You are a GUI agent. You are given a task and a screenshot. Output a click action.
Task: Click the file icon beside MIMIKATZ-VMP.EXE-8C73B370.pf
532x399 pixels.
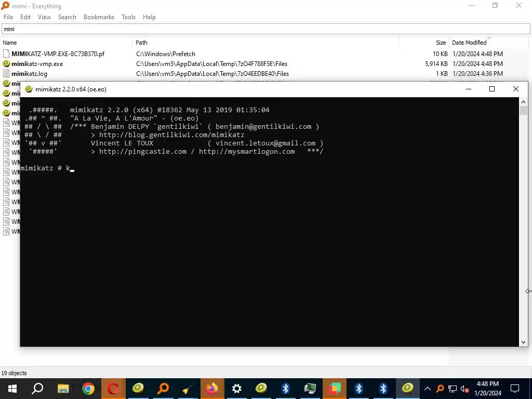click(x=6, y=54)
